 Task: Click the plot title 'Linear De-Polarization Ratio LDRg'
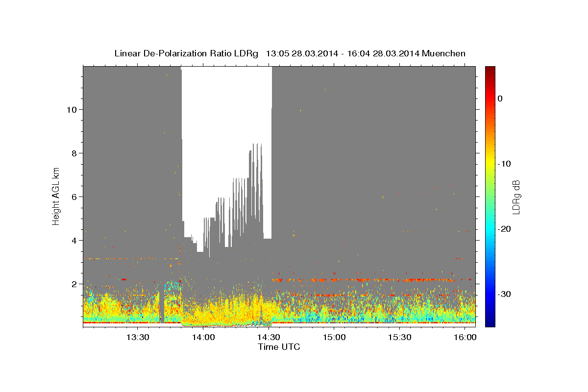tap(186, 53)
